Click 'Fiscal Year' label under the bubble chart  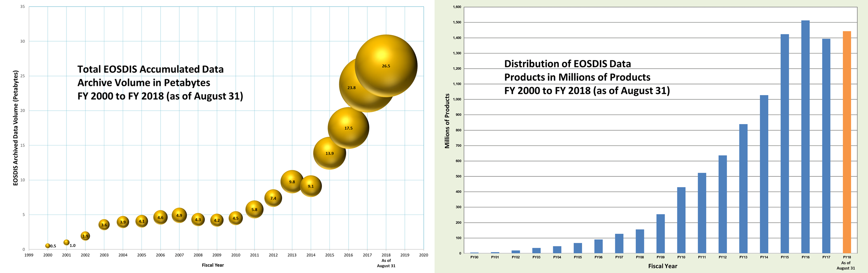[213, 265]
